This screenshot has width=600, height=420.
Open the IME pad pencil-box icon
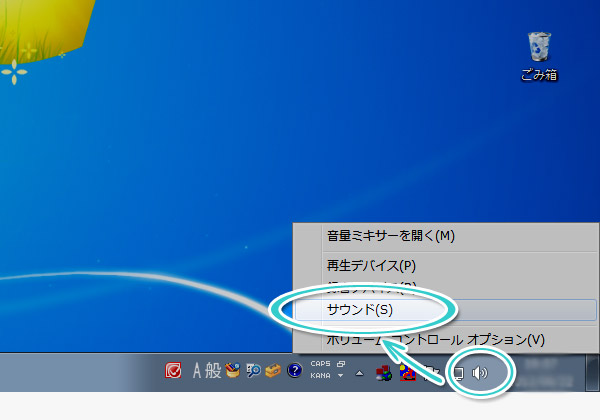[x=232, y=370]
